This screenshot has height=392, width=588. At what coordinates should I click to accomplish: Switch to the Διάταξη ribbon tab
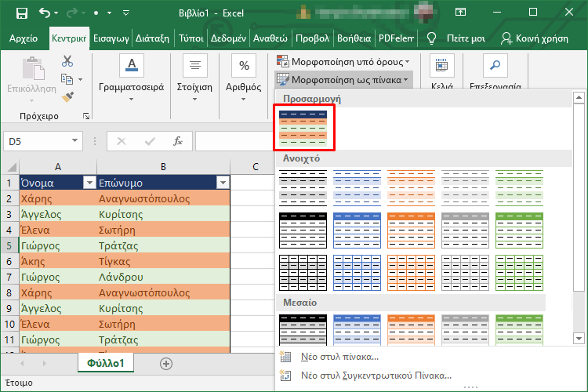[152, 38]
